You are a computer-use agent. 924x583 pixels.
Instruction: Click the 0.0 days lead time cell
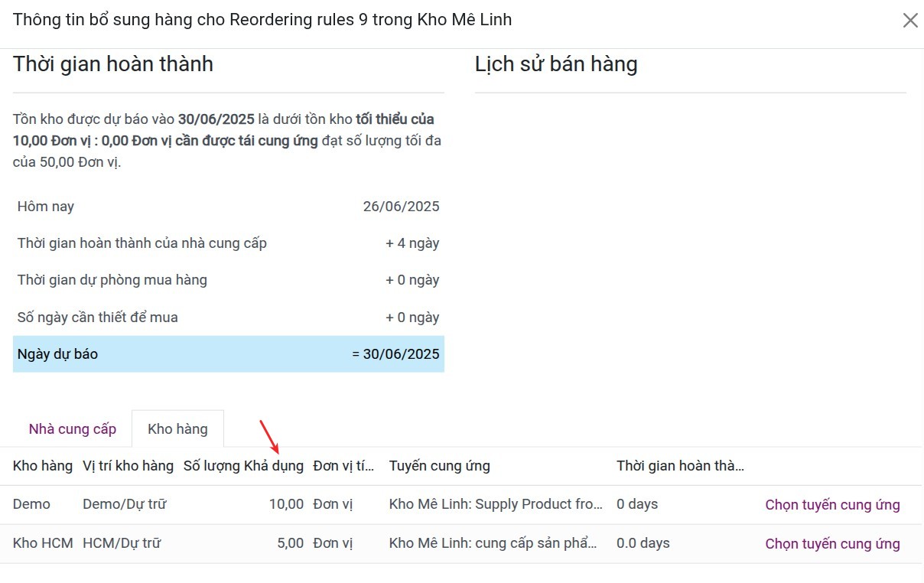[643, 544]
